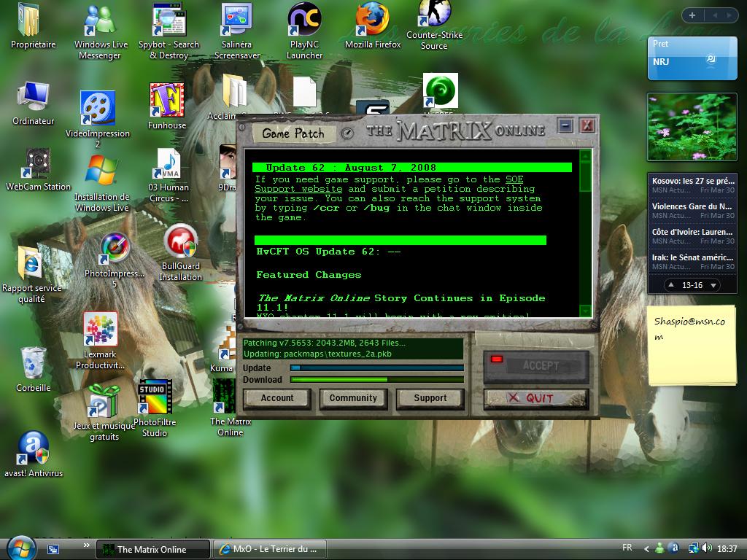Open the 03 Human Circus audio file
Image resolution: width=747 pixels, height=560 pixels.
point(169,175)
